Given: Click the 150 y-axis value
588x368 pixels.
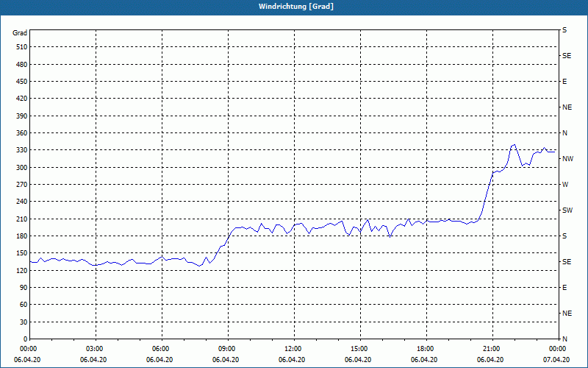Looking at the screenshot, I should pos(22,253).
